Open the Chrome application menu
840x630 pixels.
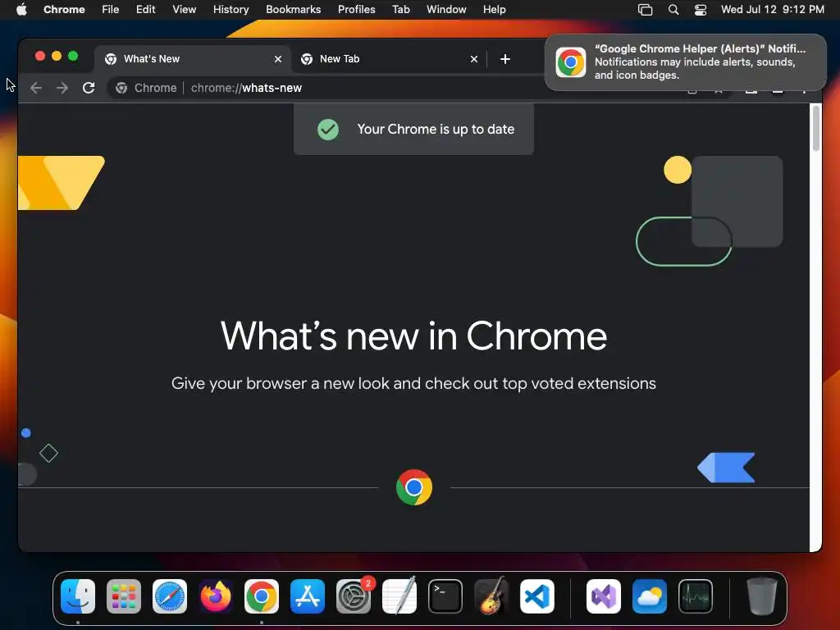(64, 10)
